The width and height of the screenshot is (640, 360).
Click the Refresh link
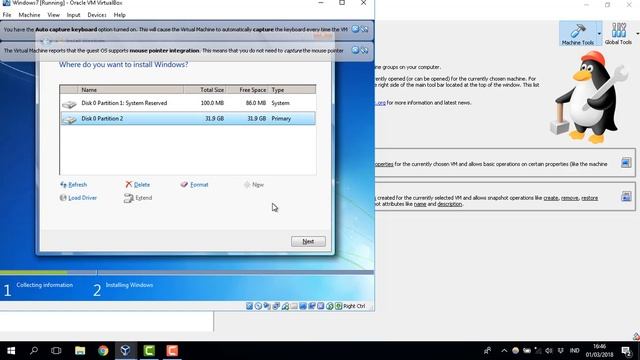pyautogui.click(x=73, y=184)
